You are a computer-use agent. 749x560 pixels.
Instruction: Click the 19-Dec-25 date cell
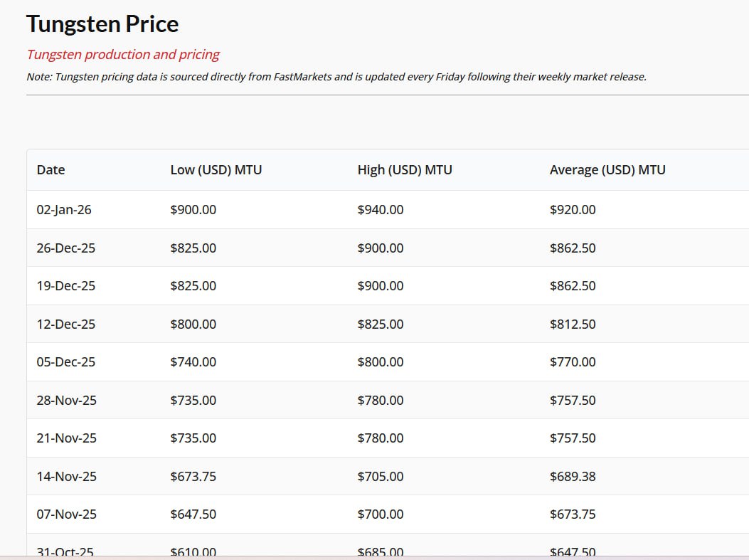click(66, 286)
